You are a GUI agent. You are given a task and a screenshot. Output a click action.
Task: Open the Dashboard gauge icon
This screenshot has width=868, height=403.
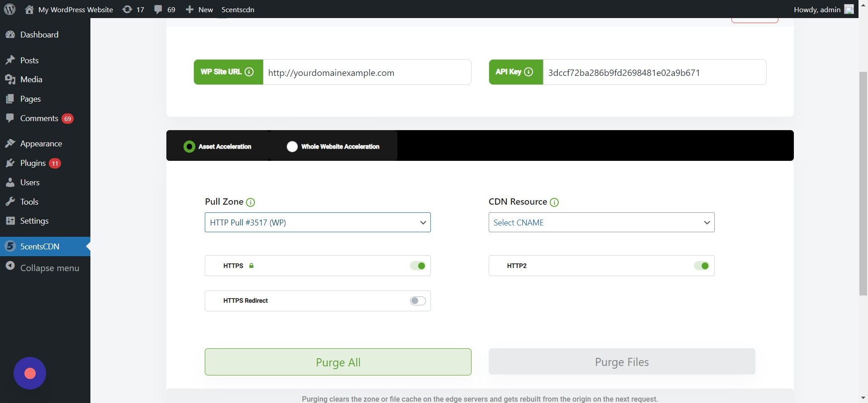click(10, 35)
